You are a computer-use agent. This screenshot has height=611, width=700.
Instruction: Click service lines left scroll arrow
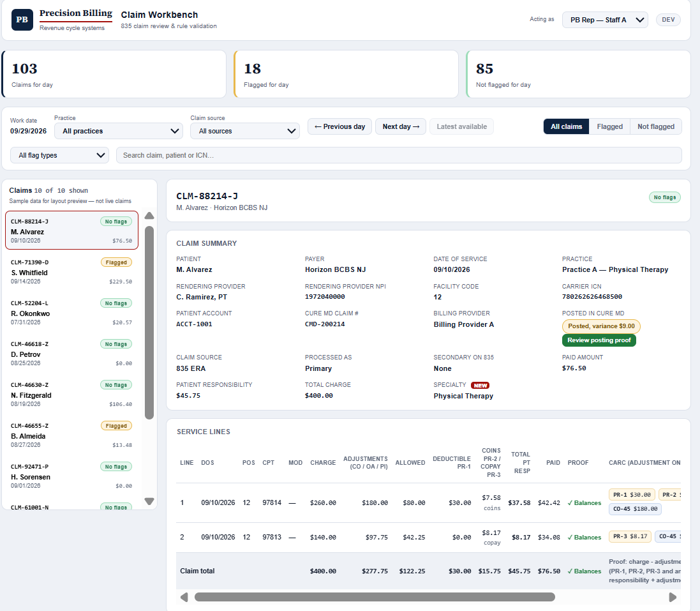184,597
